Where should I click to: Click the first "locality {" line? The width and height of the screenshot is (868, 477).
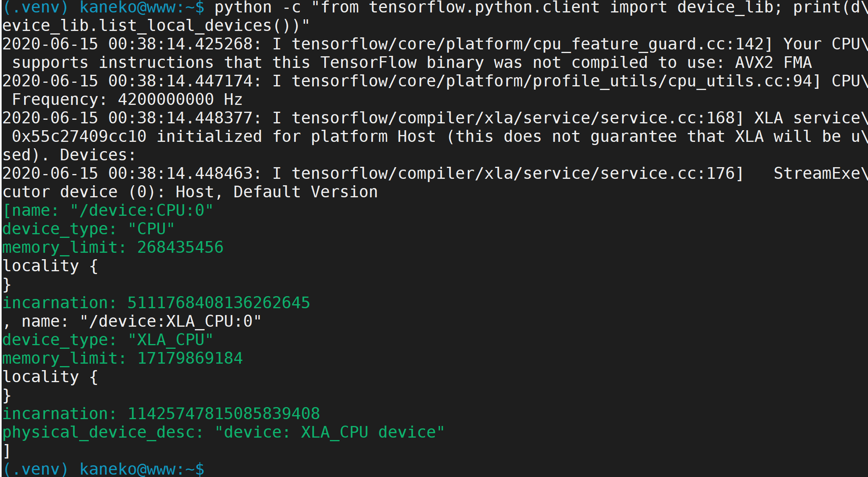click(x=50, y=266)
